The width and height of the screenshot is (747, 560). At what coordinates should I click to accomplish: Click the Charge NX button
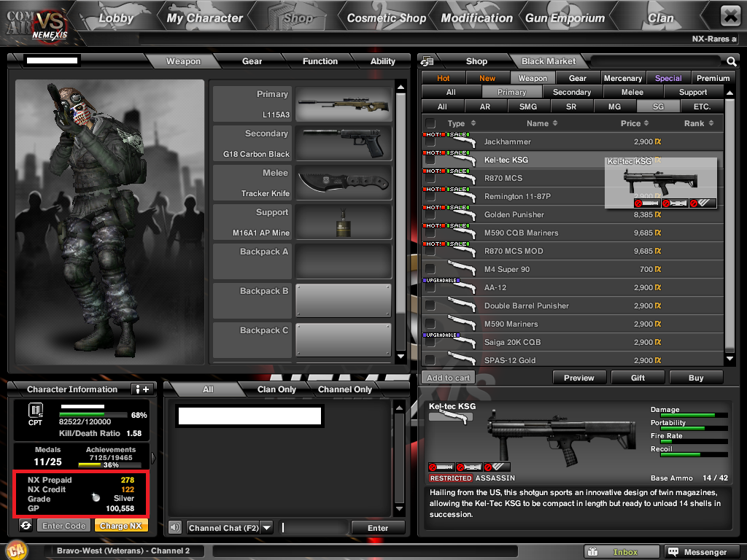point(121,526)
